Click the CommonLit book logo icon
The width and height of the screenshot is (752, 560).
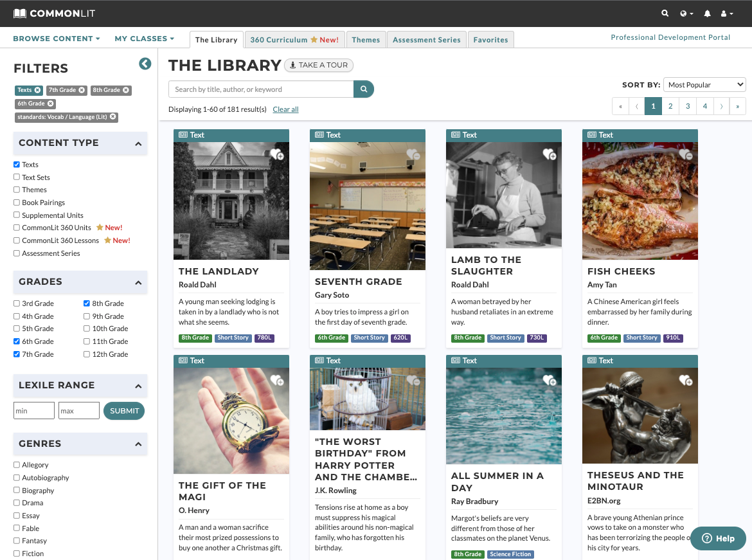tap(20, 14)
